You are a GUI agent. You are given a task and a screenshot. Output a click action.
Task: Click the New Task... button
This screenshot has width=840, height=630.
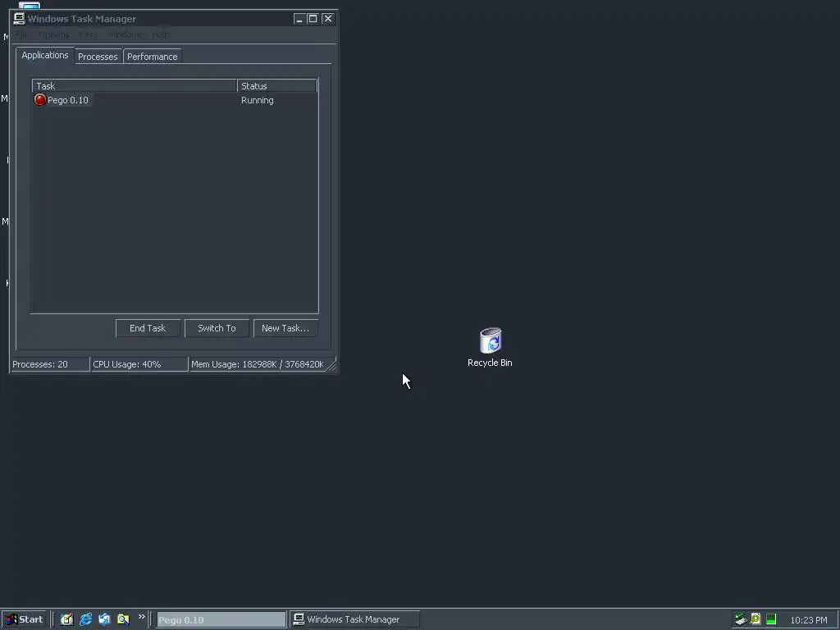tap(285, 328)
